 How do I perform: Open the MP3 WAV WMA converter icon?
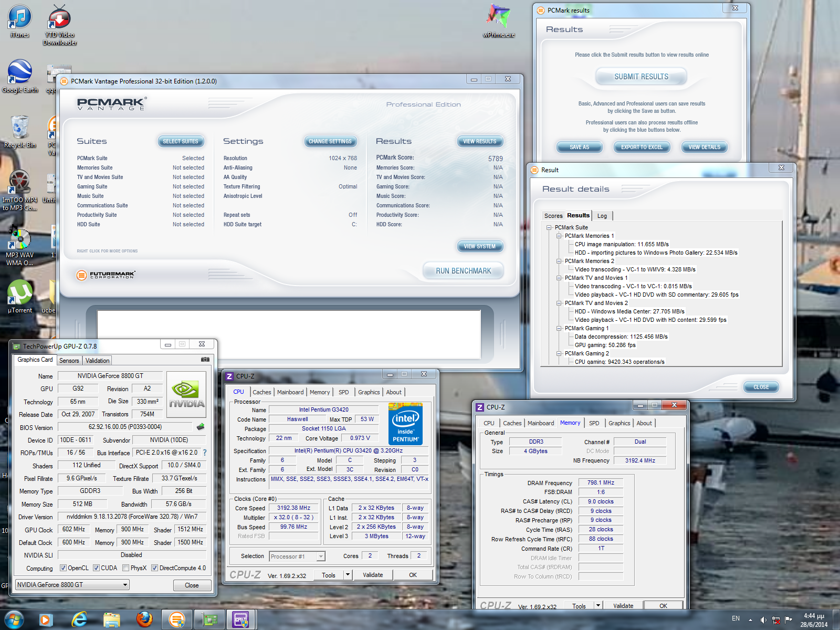click(19, 245)
